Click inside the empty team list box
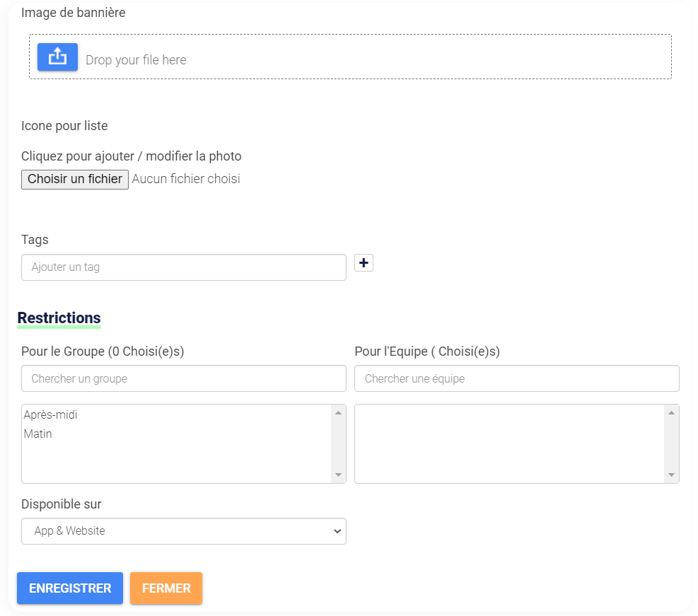The width and height of the screenshot is (698, 616). click(510, 443)
